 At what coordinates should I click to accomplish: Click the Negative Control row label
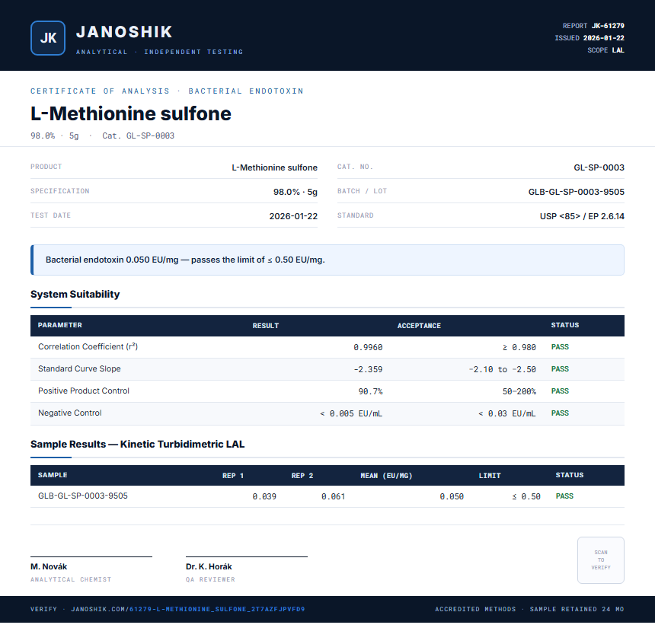(x=70, y=413)
